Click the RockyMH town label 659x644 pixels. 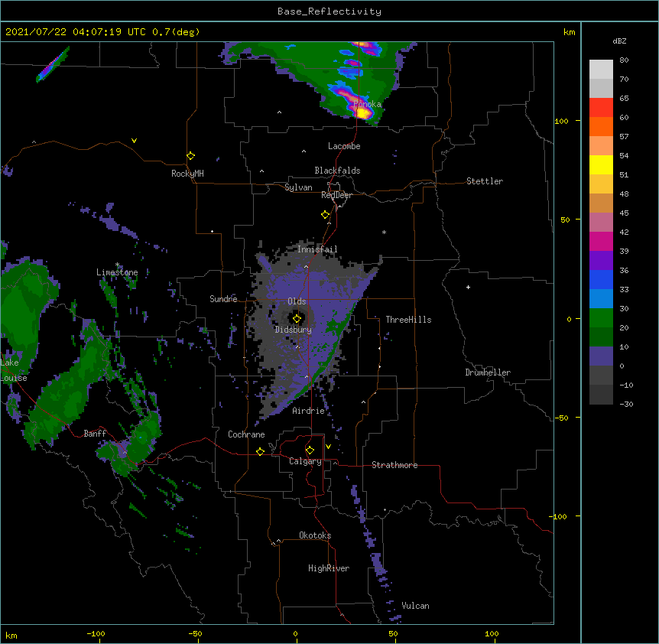point(187,174)
